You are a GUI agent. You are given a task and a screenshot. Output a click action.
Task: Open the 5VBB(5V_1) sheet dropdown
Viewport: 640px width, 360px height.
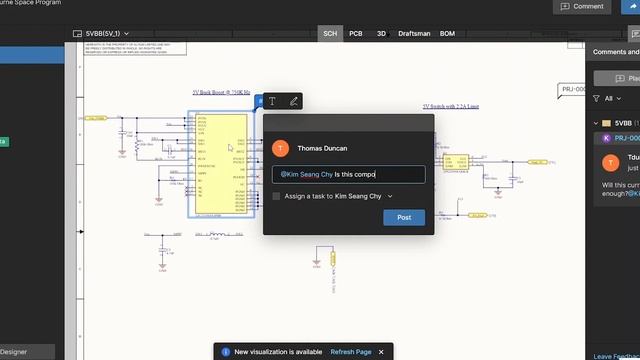[x=107, y=33]
